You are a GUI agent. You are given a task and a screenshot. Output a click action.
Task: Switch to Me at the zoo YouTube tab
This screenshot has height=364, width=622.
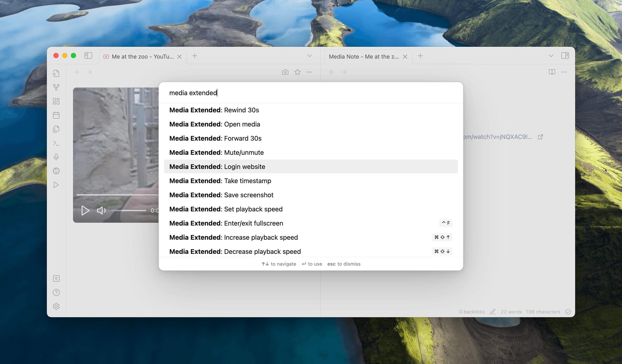pyautogui.click(x=142, y=56)
